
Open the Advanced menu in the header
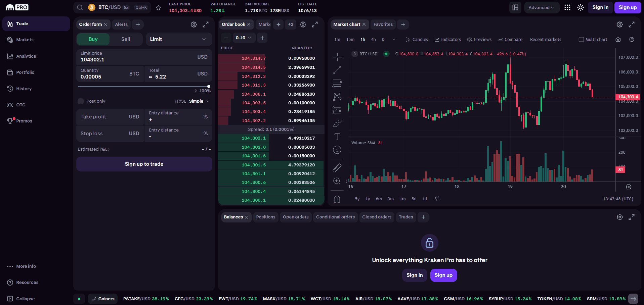[541, 7]
